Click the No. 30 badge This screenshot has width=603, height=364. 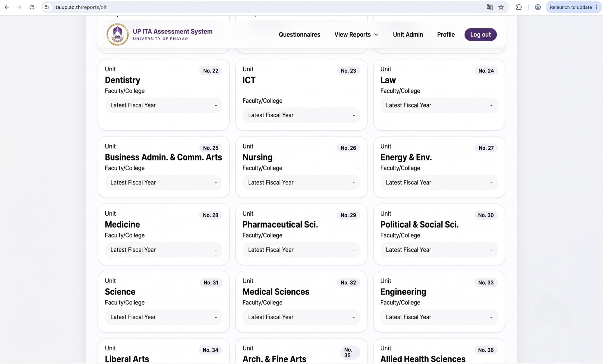(x=486, y=215)
